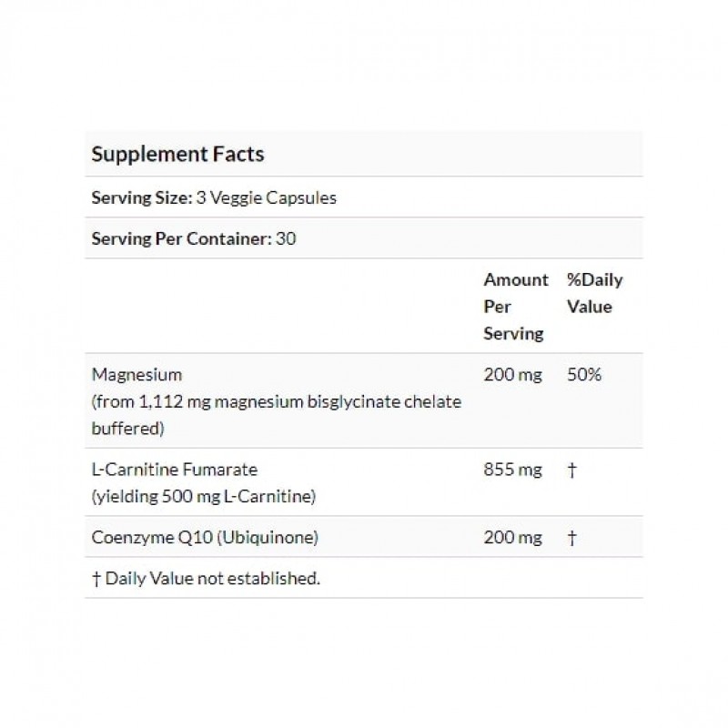The width and height of the screenshot is (728, 728).
Task: Click the Amount Per Serving column header
Action: 515,307
